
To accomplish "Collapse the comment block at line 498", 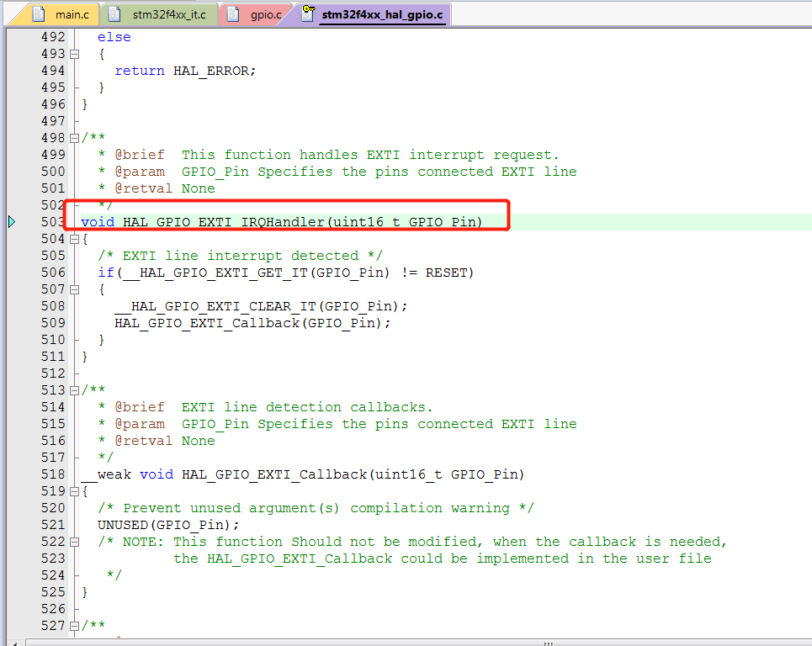I will 75,138.
